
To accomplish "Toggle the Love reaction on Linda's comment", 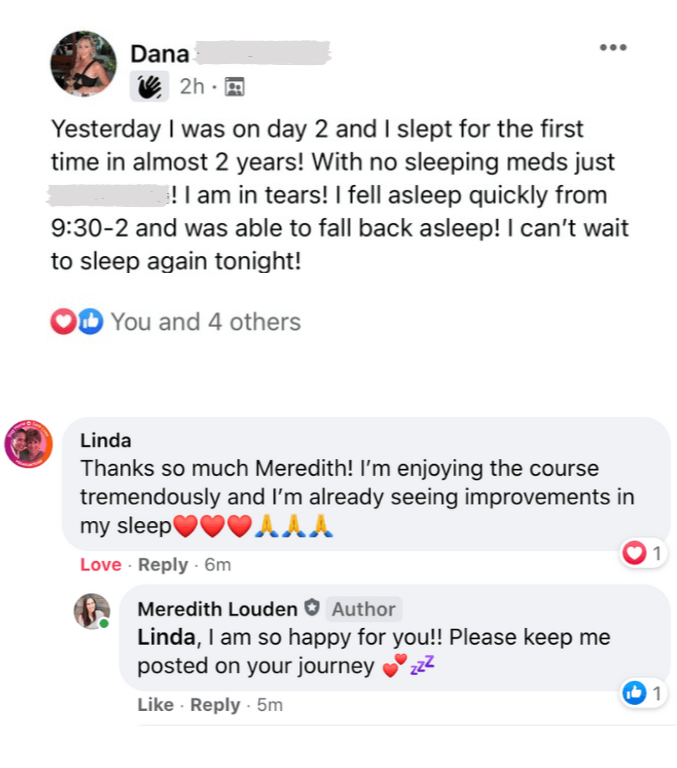I will (x=100, y=565).
